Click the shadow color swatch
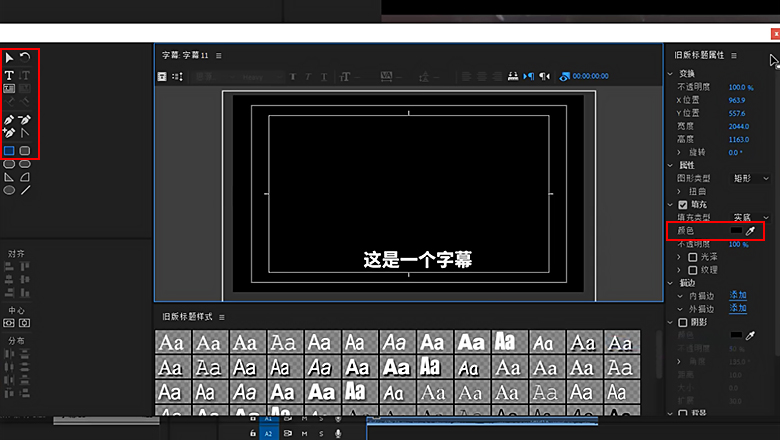This screenshot has height=440, width=780. click(736, 335)
